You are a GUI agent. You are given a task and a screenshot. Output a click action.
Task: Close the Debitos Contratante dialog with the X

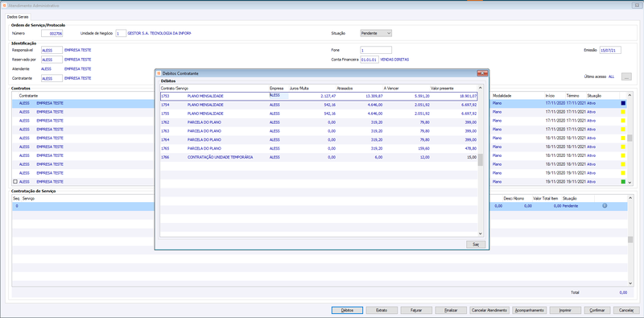click(x=481, y=73)
